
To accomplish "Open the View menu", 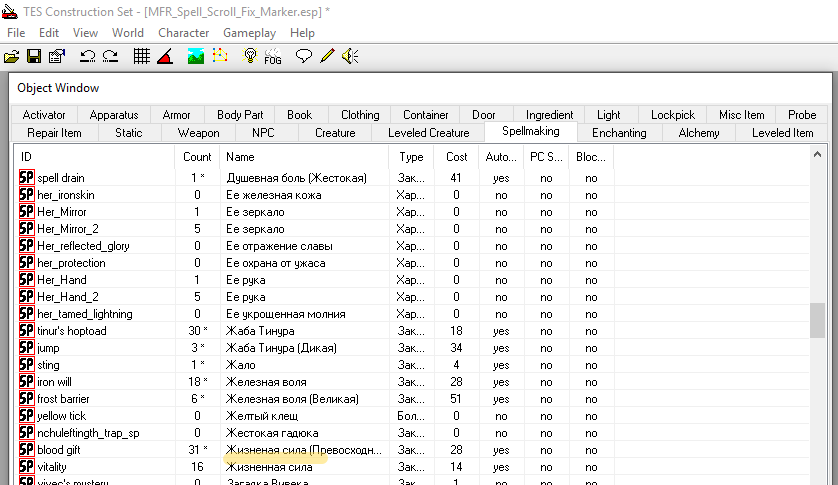I will tap(86, 33).
